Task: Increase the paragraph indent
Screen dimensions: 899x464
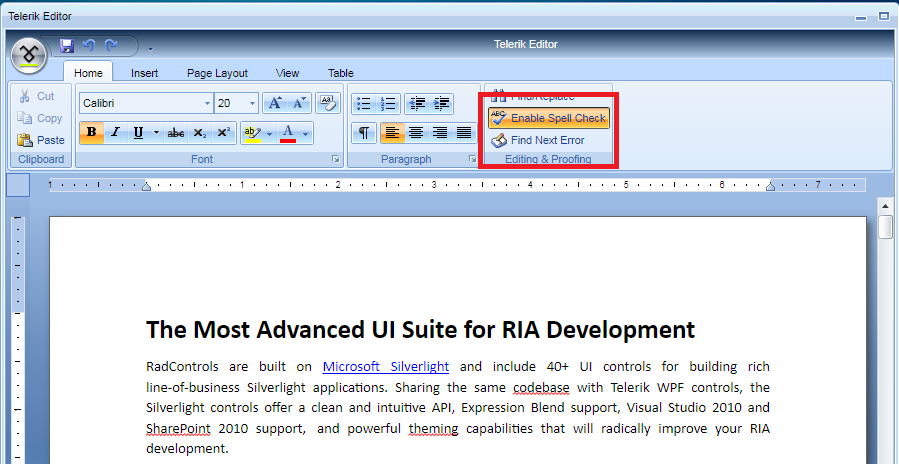Action: [x=441, y=104]
